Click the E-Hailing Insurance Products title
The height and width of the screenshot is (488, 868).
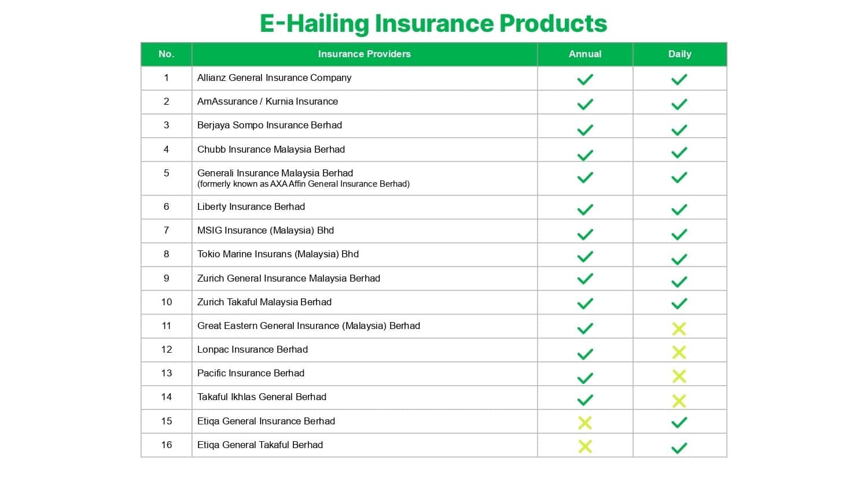tap(433, 23)
